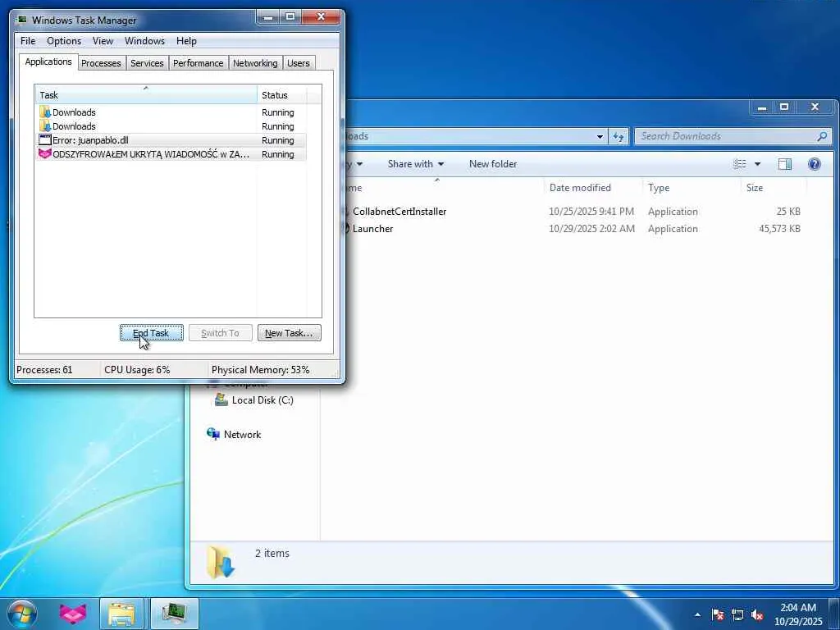
Task: Open Windows Explorer from the taskbar
Action: tap(121, 614)
